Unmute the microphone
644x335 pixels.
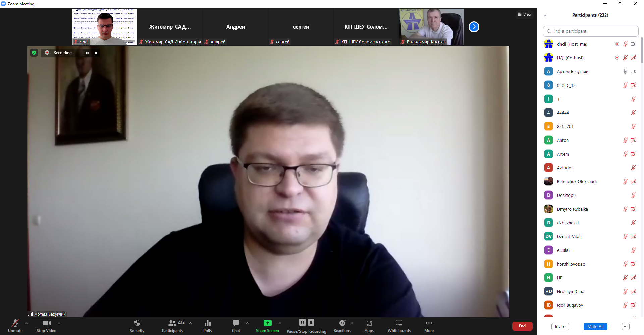(x=15, y=326)
